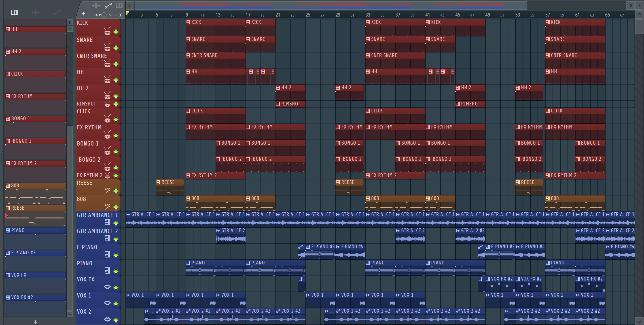Select the RIMSHOT track name header

point(87,104)
